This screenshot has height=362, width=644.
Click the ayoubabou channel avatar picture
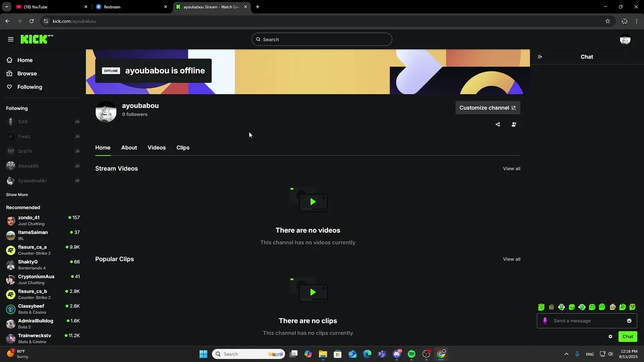[106, 112]
